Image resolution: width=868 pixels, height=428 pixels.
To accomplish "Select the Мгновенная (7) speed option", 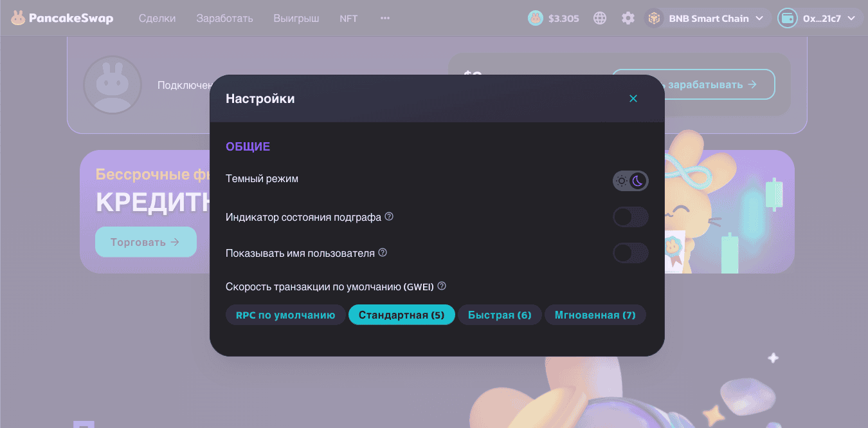I will 595,315.
